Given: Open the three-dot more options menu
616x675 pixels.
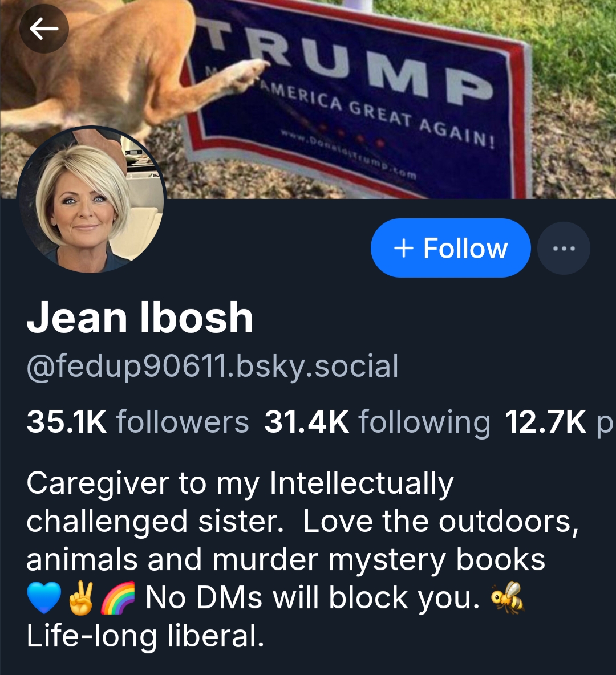Looking at the screenshot, I should tap(564, 249).
